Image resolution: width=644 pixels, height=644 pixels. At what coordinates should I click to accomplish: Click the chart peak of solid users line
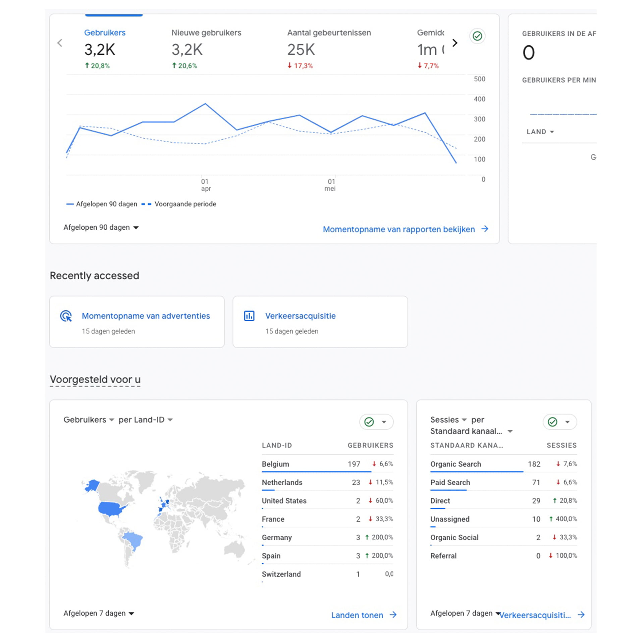205,104
